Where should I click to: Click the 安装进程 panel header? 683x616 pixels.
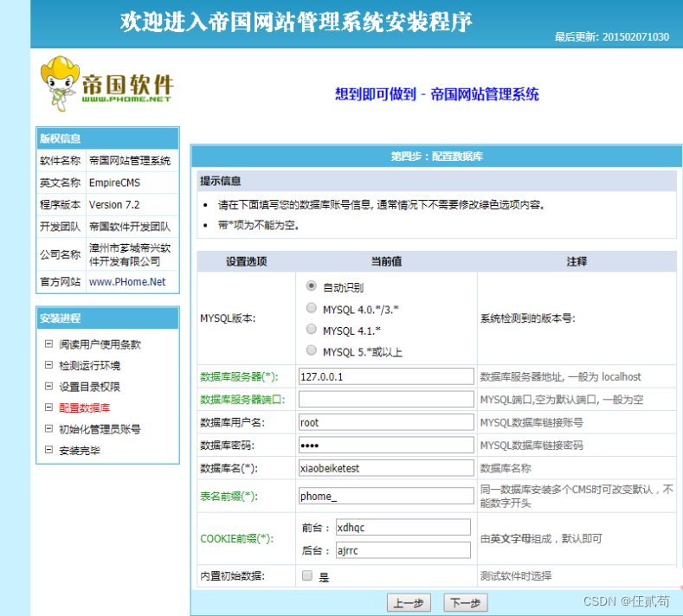click(107, 318)
